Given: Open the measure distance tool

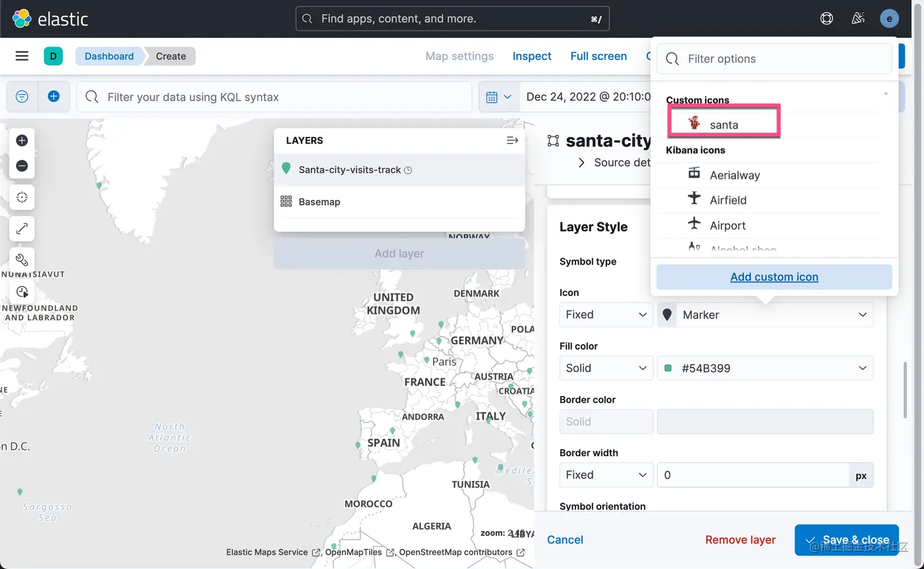Looking at the screenshot, I should click(22, 229).
